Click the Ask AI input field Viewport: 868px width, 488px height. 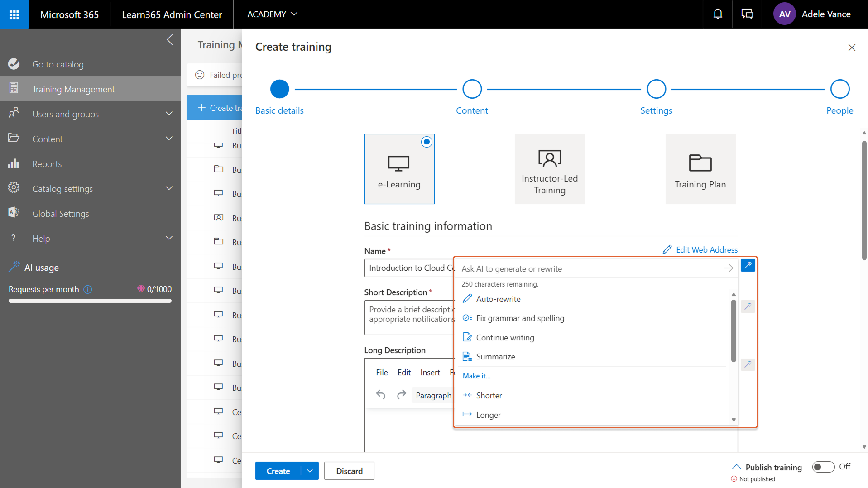(589, 269)
